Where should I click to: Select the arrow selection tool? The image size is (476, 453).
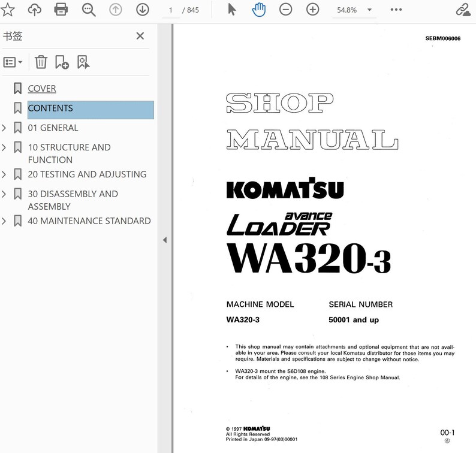tap(231, 10)
